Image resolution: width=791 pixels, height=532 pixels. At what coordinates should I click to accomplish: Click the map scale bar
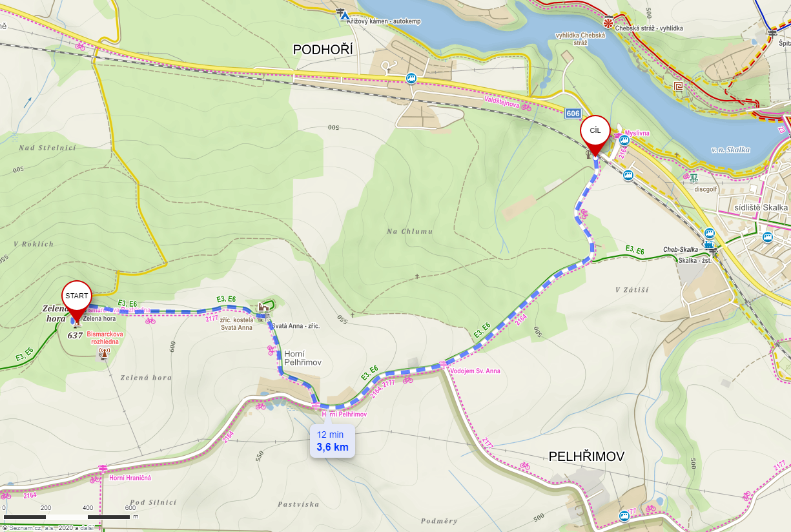tap(67, 517)
